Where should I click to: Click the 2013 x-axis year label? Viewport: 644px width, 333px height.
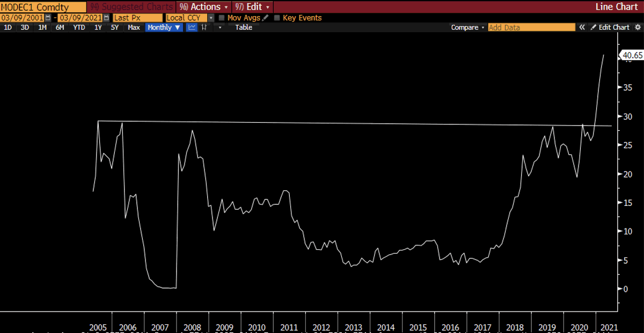pos(353,327)
